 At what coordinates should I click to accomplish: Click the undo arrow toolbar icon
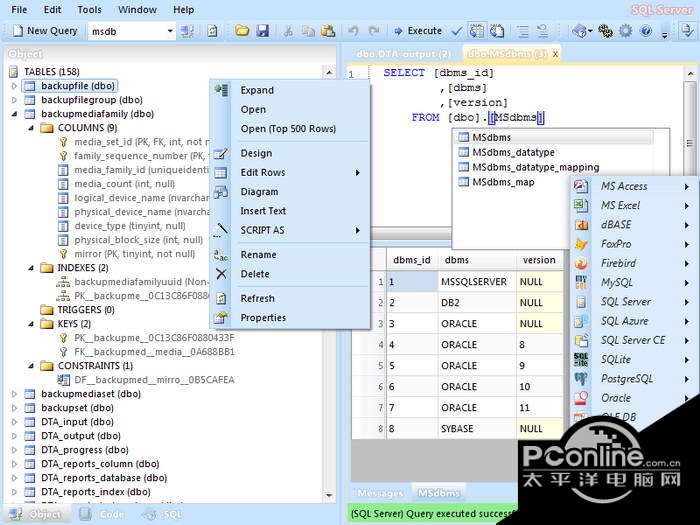pos(352,31)
